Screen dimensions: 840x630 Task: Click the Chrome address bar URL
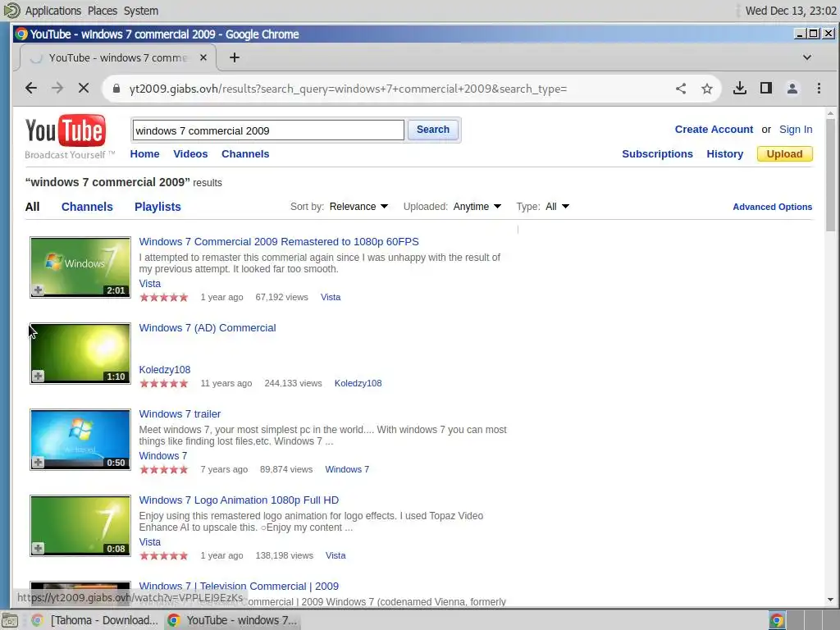pyautogui.click(x=348, y=89)
